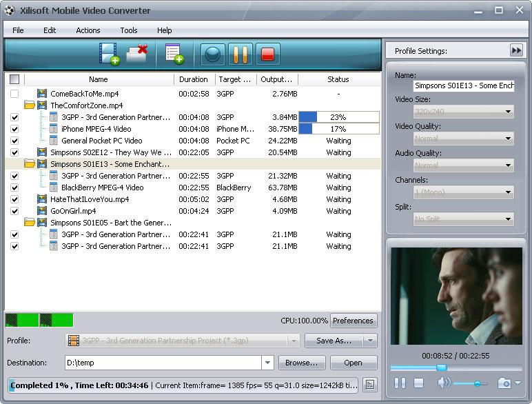Uncheck the HateThatILoveYou.mp4 checkbox
The width and height of the screenshot is (532, 404).
click(x=14, y=199)
